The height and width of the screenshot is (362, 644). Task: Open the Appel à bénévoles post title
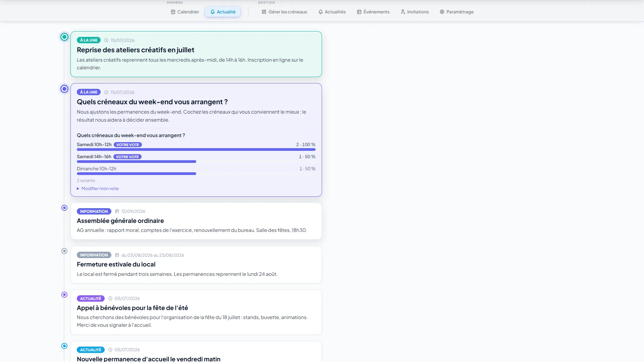point(132,308)
